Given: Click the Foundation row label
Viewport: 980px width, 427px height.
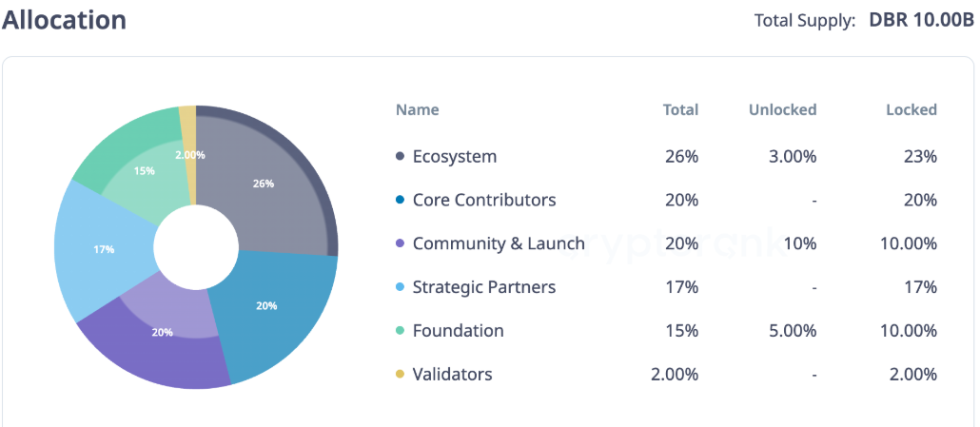Looking at the screenshot, I should (458, 331).
